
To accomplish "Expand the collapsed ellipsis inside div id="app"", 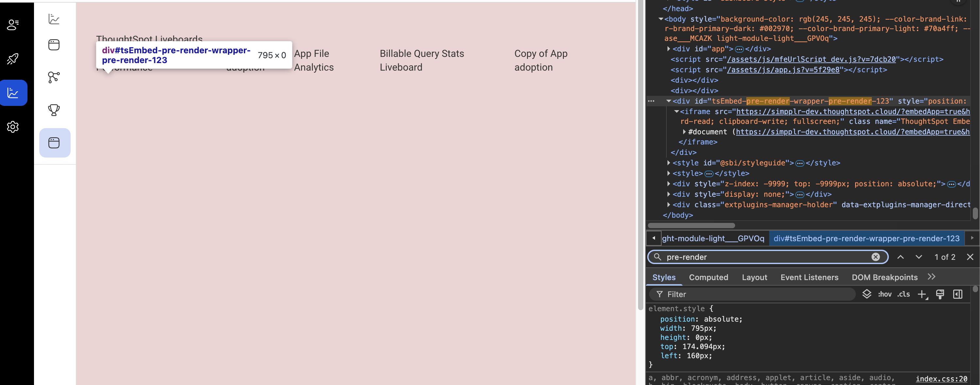I will pyautogui.click(x=739, y=49).
